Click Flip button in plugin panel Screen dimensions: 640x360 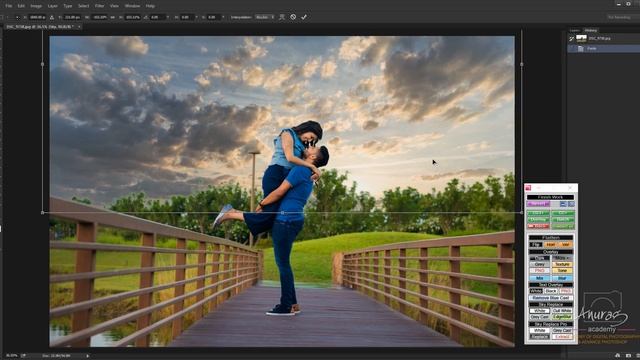point(536,245)
